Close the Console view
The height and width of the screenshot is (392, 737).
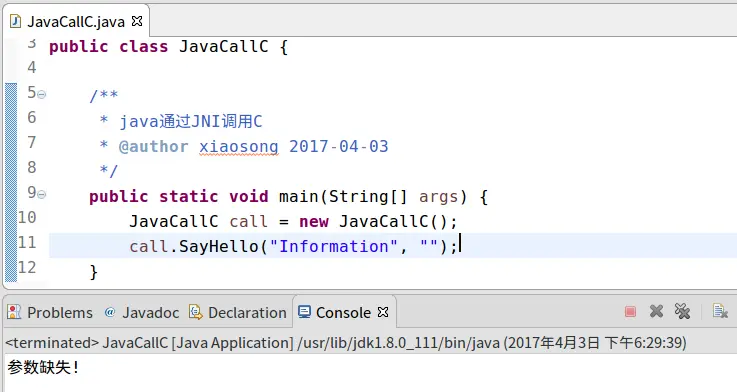click(x=383, y=312)
